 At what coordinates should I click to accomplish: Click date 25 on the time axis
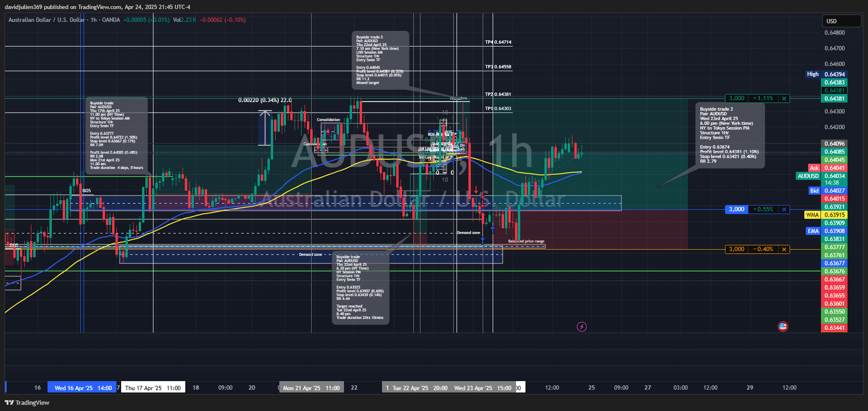pos(591,388)
